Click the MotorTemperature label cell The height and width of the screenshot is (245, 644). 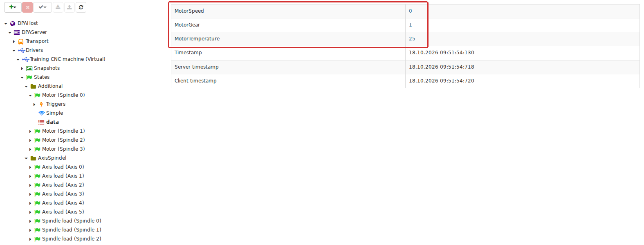[288, 39]
